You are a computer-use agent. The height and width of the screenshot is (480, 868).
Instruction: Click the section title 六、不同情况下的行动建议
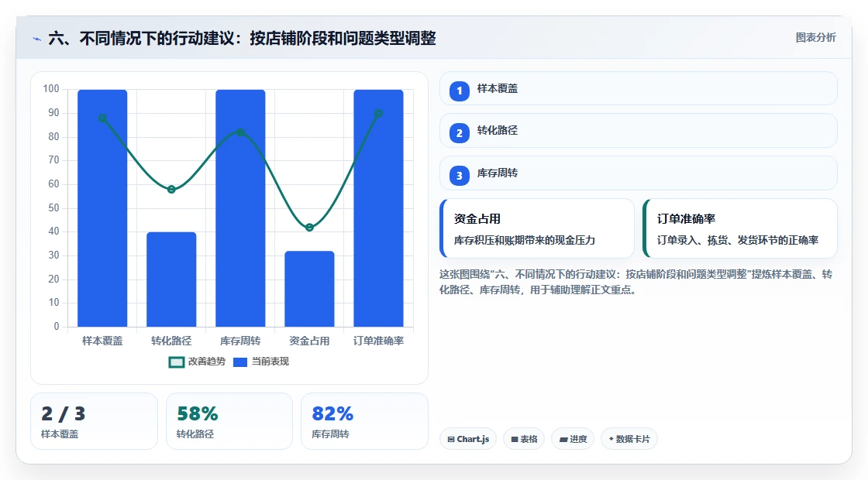point(242,38)
